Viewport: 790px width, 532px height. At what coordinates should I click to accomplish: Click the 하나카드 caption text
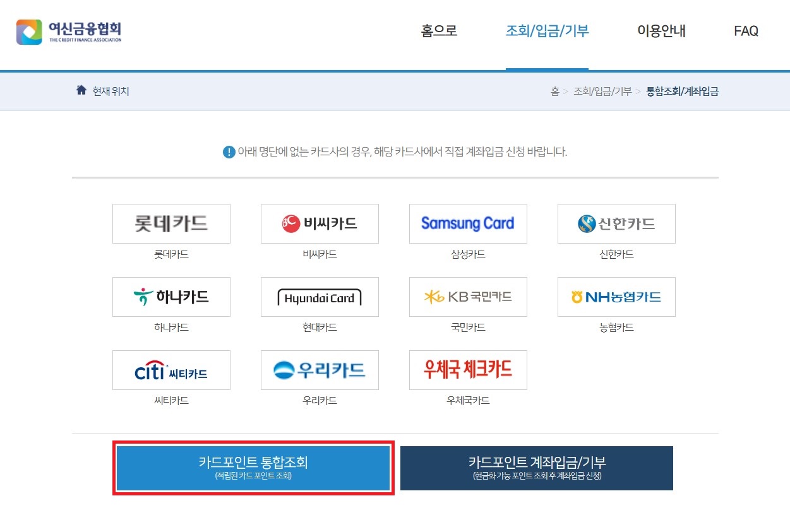pyautogui.click(x=171, y=328)
